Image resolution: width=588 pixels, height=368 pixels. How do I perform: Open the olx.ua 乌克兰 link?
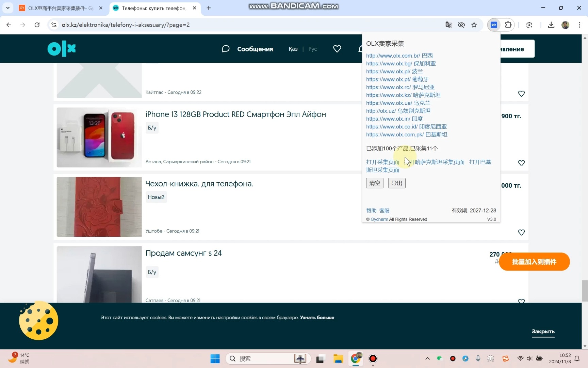click(x=398, y=103)
